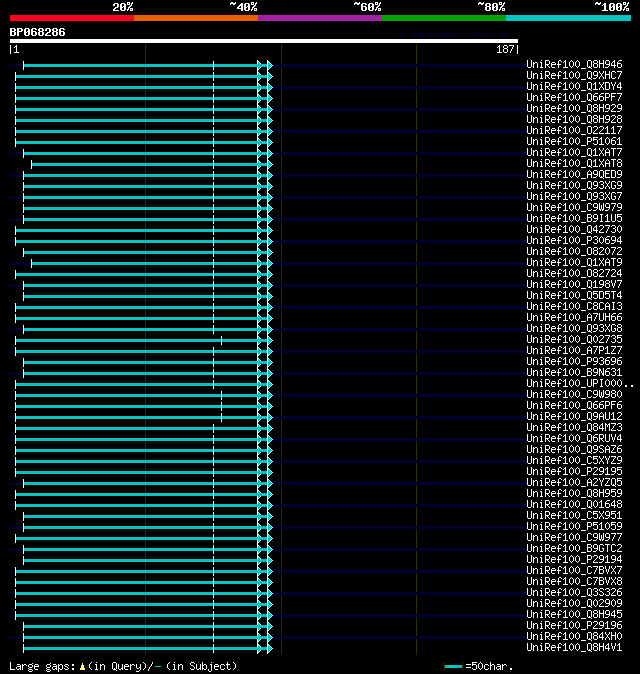Screen dimensions: 640x674
Task: Select truncated label UniRef100_UPI000..
Action: pos(579,383)
